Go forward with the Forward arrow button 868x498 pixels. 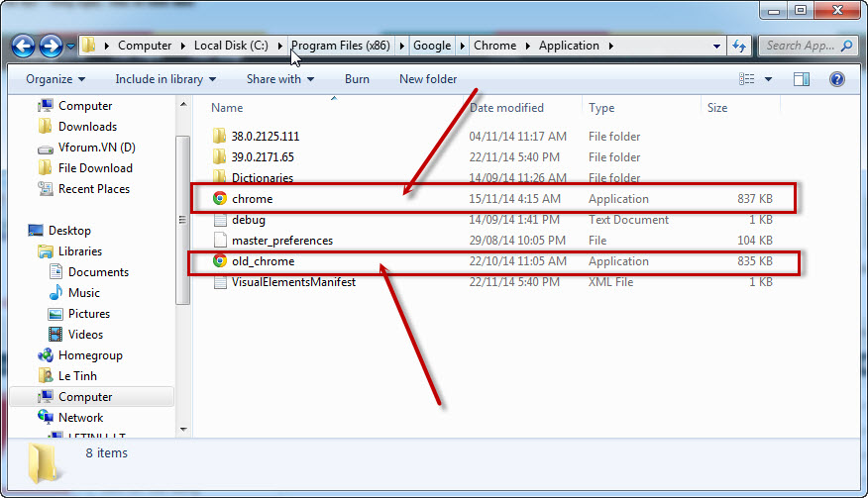coord(51,46)
